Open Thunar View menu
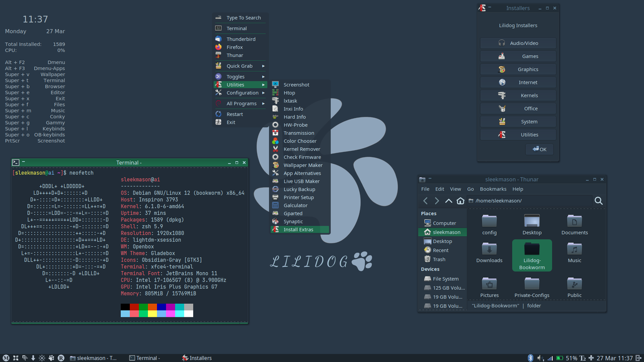The width and height of the screenshot is (644, 362). [x=455, y=189]
